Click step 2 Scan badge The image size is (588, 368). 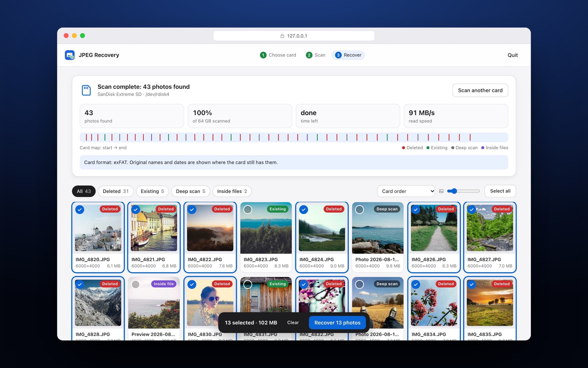[309, 55]
